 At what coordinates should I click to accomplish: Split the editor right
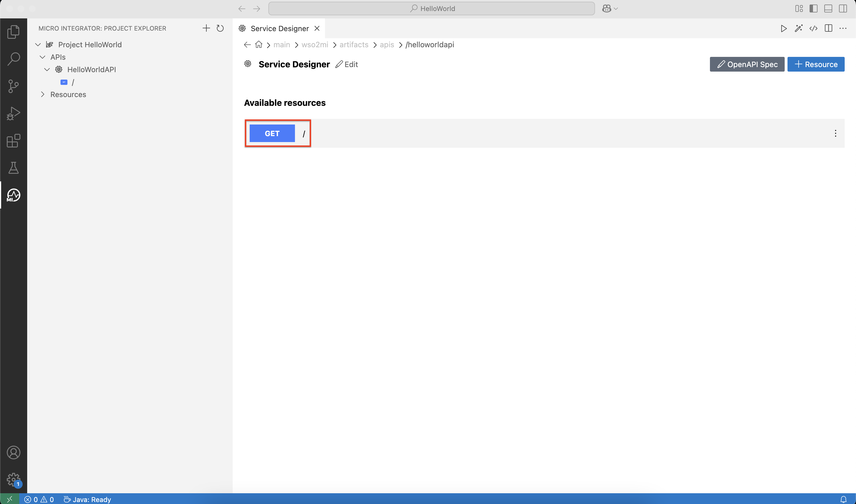pyautogui.click(x=829, y=29)
